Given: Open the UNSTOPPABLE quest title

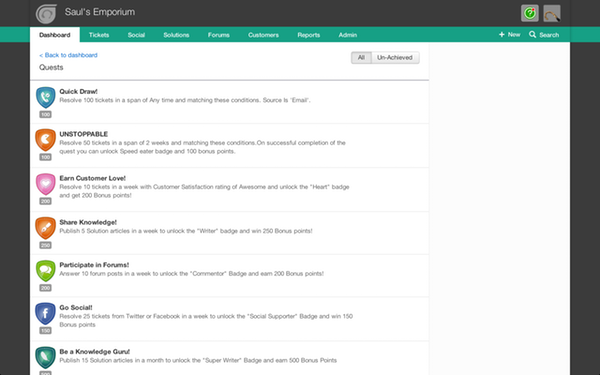Looking at the screenshot, I should coord(84,134).
